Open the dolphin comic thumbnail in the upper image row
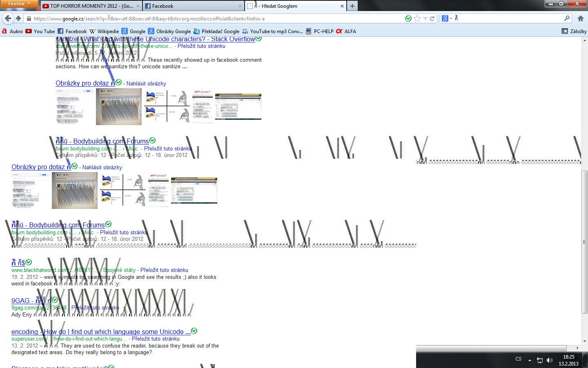 pos(167,107)
